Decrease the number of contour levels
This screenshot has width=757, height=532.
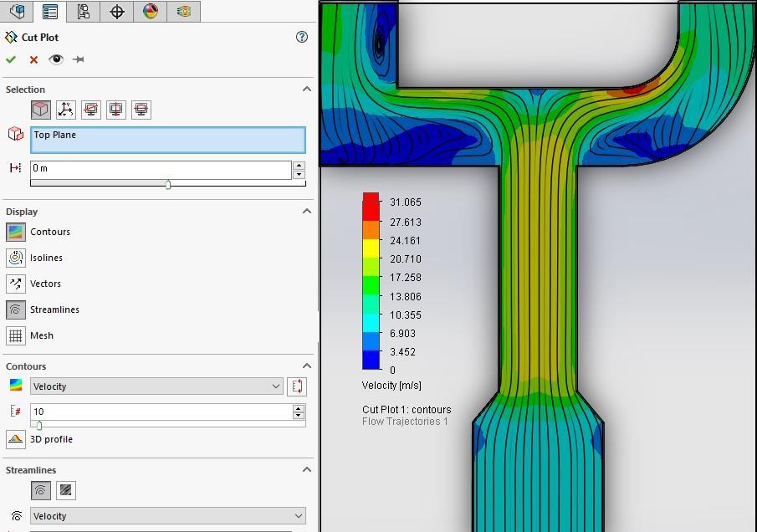(299, 415)
